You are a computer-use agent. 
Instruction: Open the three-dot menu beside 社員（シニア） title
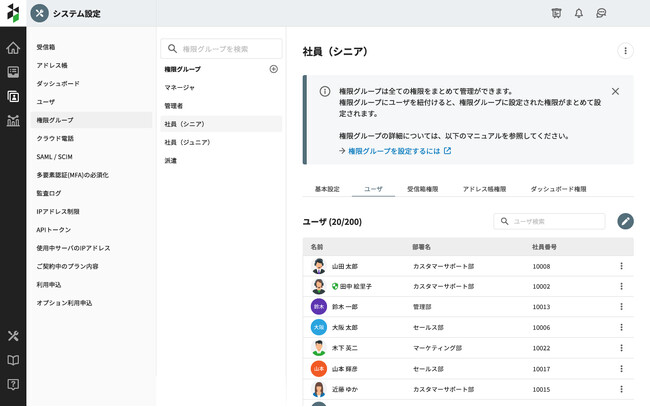pyautogui.click(x=625, y=51)
